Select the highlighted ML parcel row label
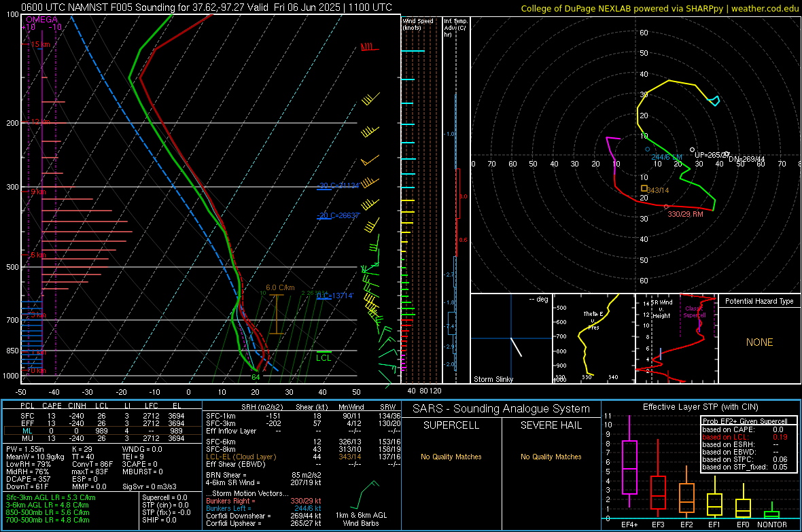Image resolution: width=802 pixels, height=532 pixels. point(27,431)
